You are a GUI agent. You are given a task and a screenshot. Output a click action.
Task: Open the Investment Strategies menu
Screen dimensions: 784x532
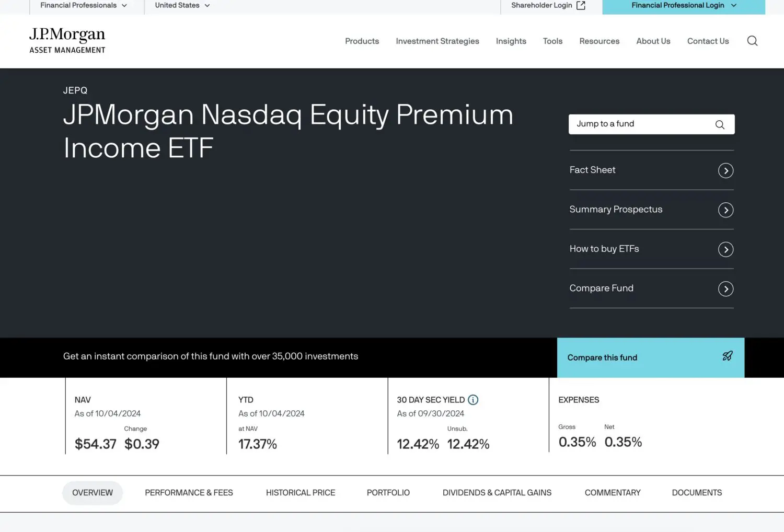pyautogui.click(x=437, y=41)
